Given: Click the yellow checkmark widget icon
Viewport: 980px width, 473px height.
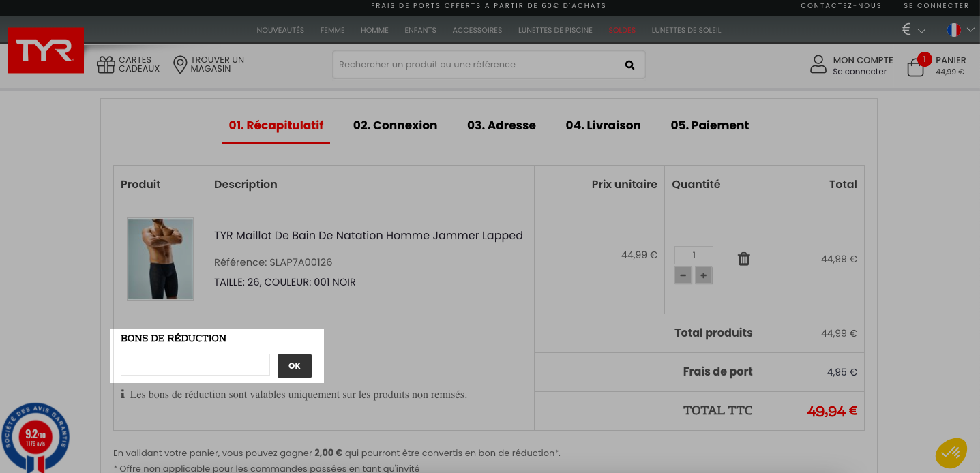Looking at the screenshot, I should (x=951, y=453).
